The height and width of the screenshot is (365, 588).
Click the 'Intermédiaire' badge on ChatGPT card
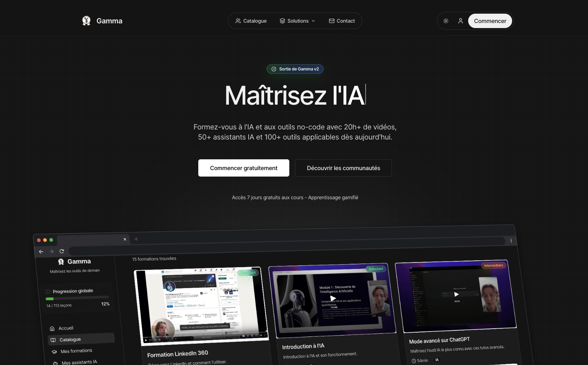tap(494, 265)
